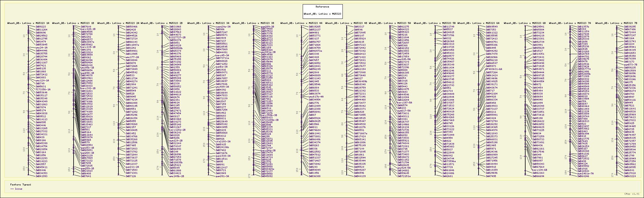Click the CMap v1.01 version label
Screen dimensions: 644x198
point(631,194)
